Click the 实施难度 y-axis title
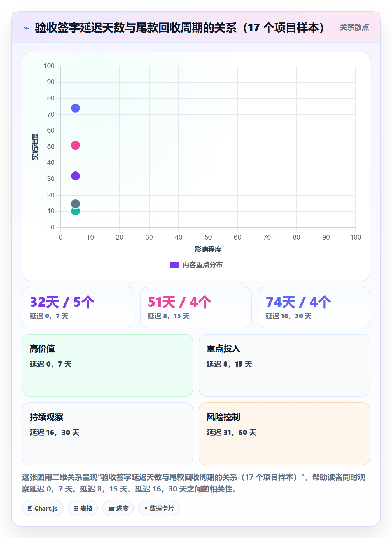392x538 pixels. point(35,147)
